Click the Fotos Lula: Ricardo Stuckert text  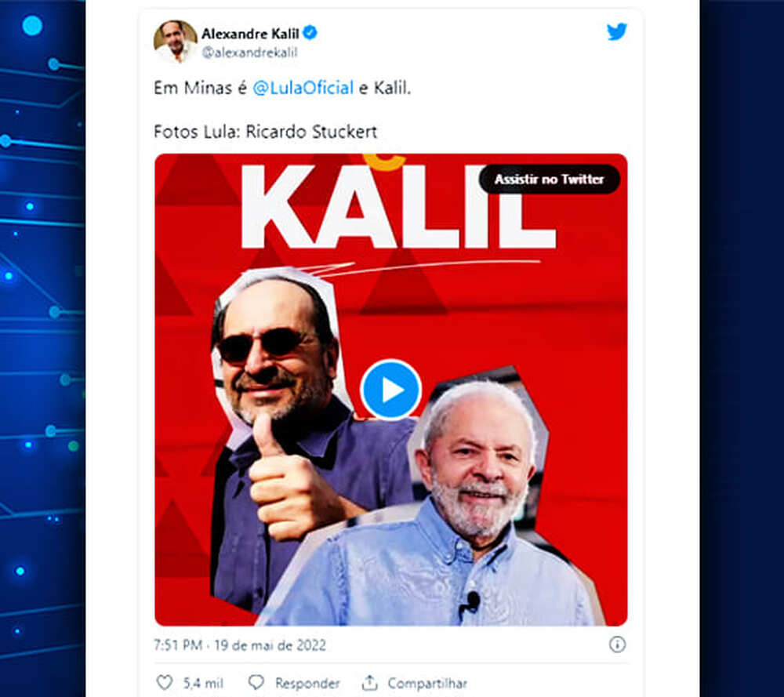(x=266, y=132)
